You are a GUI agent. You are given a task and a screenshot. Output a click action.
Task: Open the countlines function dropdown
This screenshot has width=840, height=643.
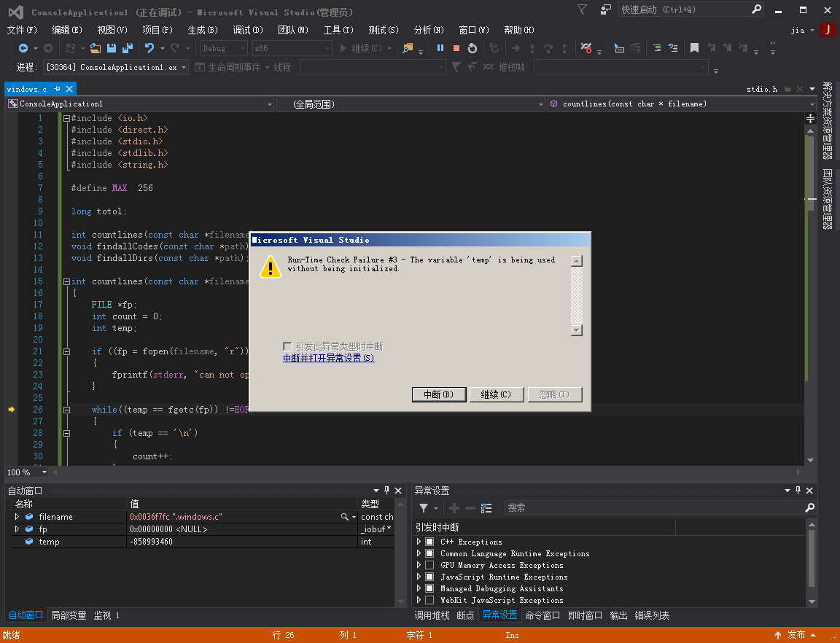[x=812, y=104]
